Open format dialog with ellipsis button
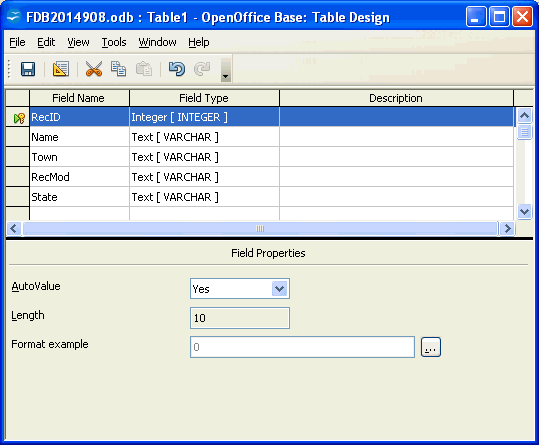The image size is (539, 445). coord(431,347)
